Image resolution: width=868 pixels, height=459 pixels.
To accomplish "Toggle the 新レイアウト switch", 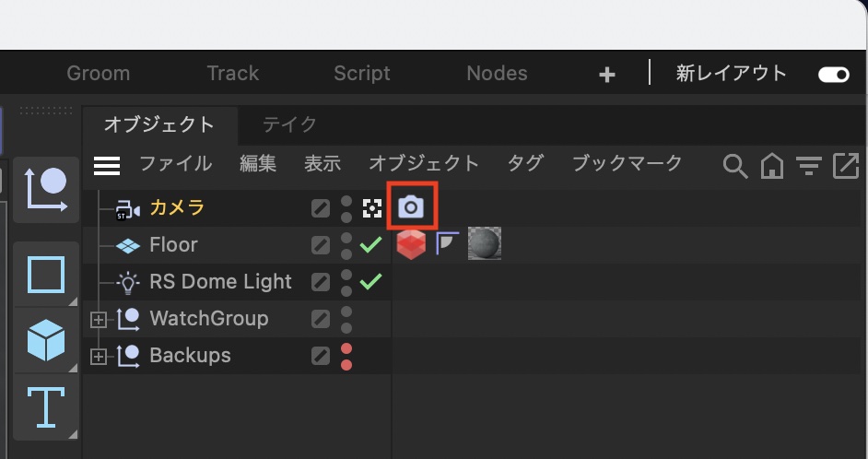I will (833, 75).
